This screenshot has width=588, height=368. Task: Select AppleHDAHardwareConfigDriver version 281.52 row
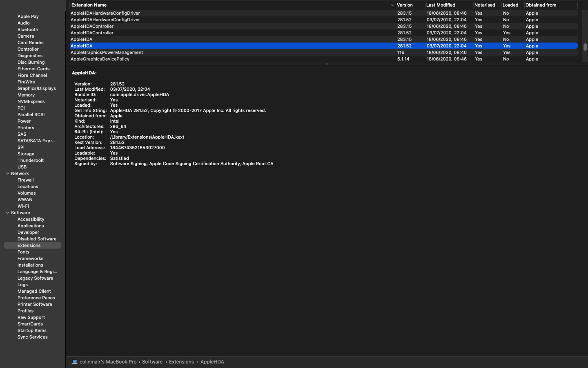pyautogui.click(x=323, y=20)
